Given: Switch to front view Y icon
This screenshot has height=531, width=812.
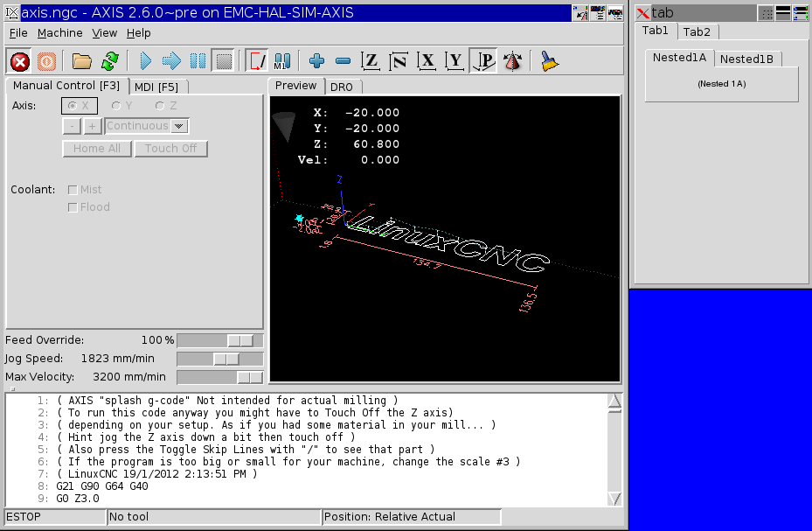Looking at the screenshot, I should 455,61.
